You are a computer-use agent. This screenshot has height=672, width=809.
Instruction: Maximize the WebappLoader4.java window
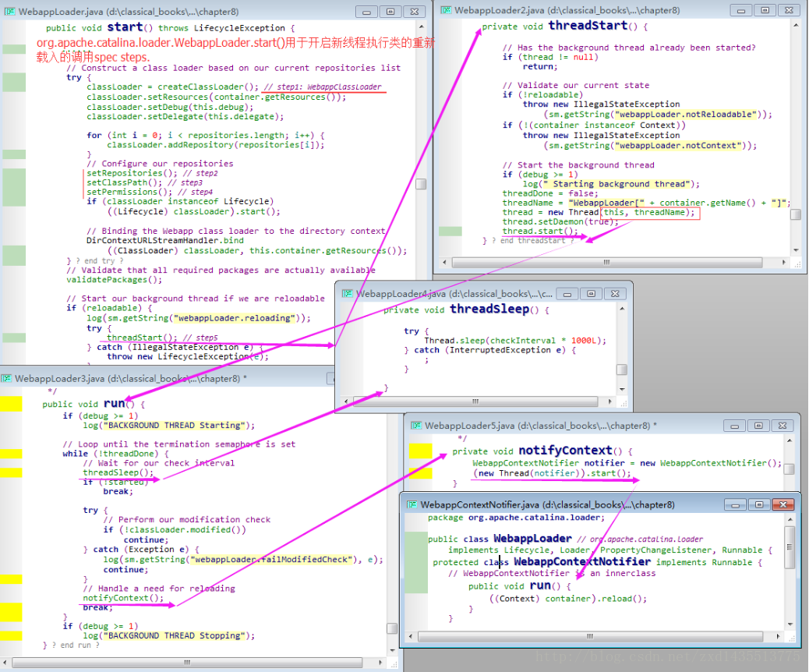coord(591,294)
